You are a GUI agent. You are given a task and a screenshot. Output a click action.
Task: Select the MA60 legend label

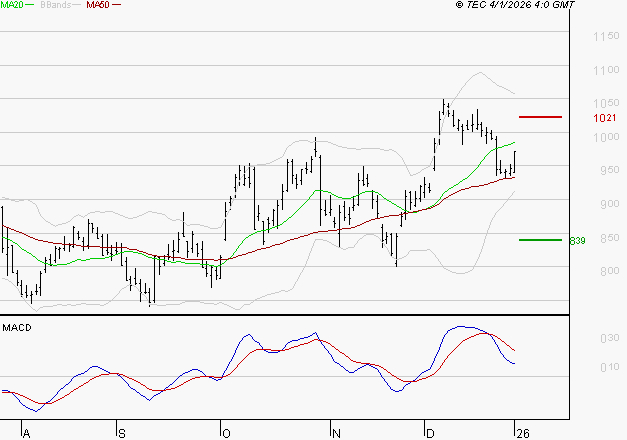[98, 5]
